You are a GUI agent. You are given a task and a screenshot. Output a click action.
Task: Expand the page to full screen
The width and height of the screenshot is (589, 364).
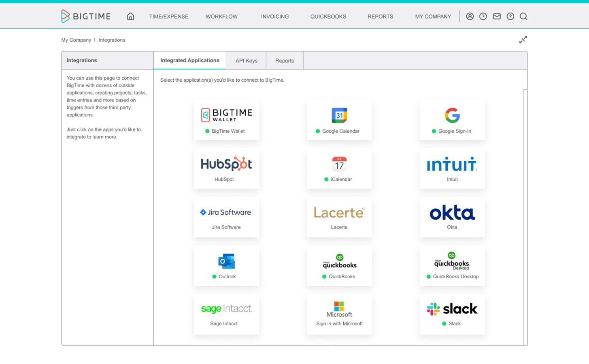point(523,40)
